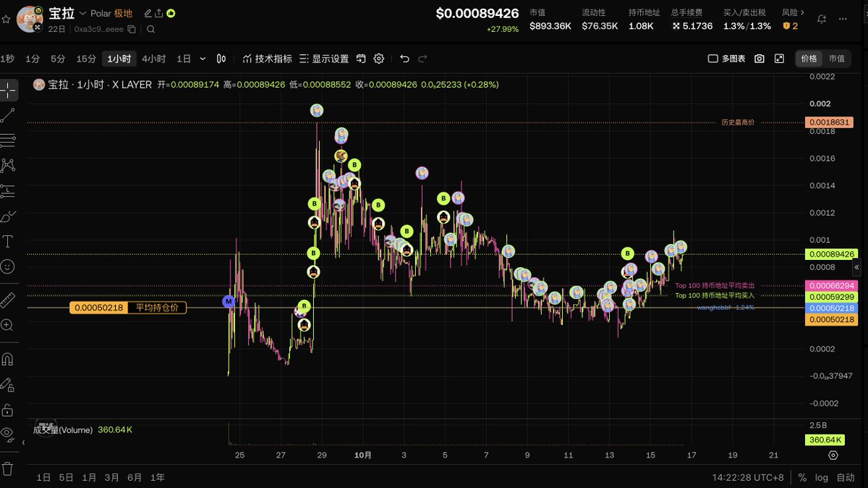
Task: Expand the chart to fullscreen
Action: pyautogui.click(x=779, y=59)
